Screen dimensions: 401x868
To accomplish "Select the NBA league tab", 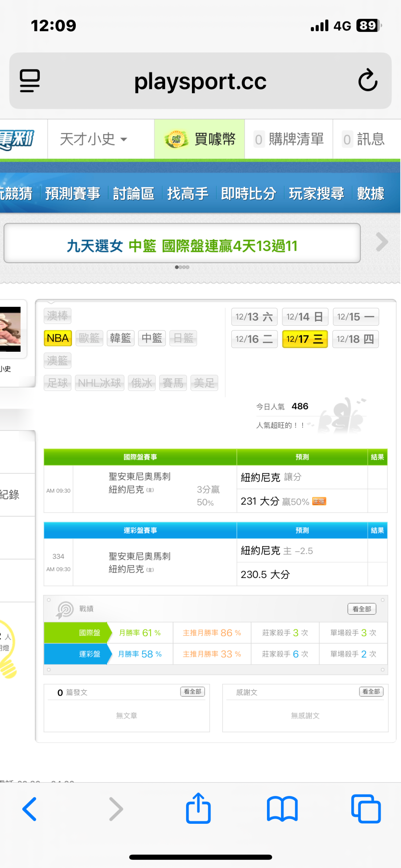I will pyautogui.click(x=58, y=338).
